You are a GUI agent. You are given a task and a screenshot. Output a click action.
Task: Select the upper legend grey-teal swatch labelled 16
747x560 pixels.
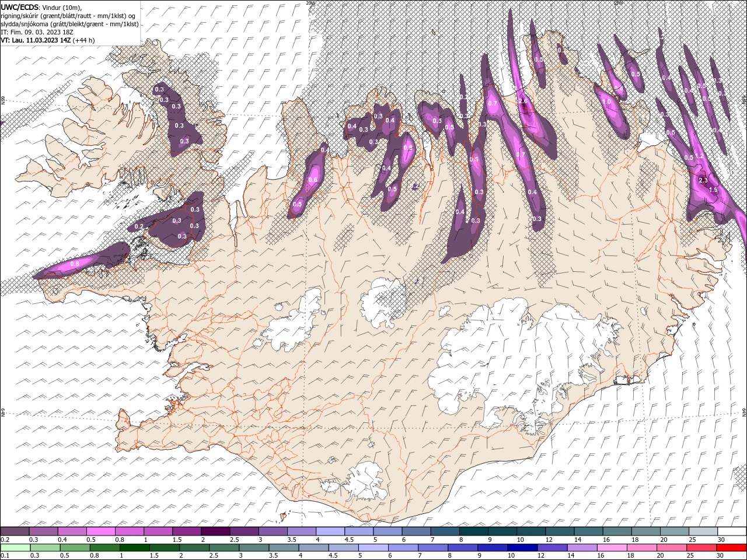pyautogui.click(x=617, y=531)
